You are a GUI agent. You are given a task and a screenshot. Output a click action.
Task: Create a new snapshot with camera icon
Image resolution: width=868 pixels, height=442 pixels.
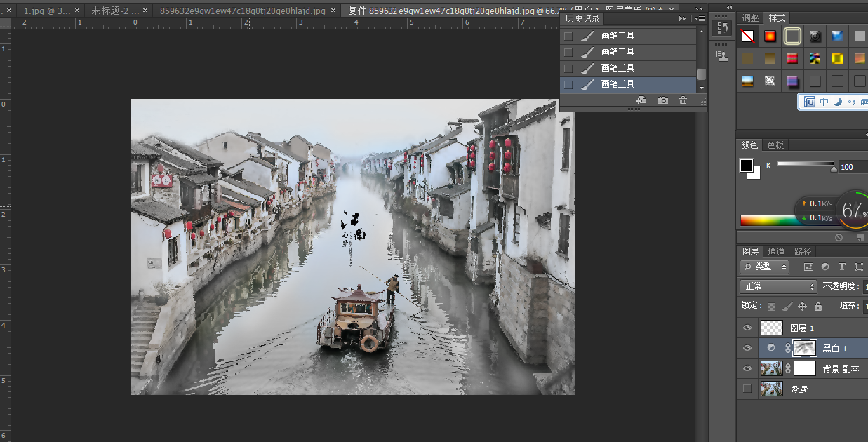(x=663, y=101)
